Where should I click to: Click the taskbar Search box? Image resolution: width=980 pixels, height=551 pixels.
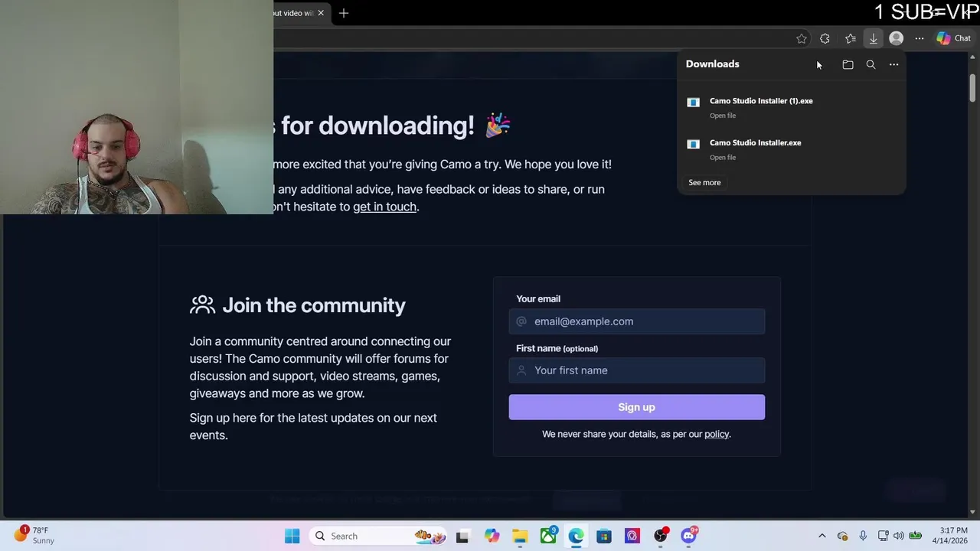[378, 536]
